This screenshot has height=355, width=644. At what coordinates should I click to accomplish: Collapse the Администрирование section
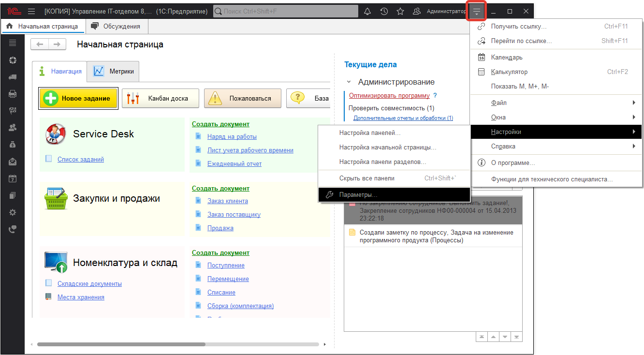[x=349, y=82]
